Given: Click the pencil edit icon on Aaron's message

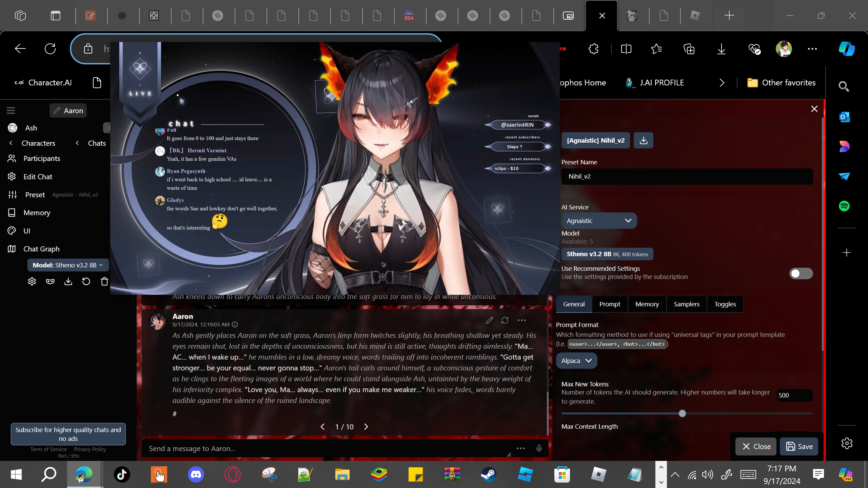Looking at the screenshot, I should 489,320.
